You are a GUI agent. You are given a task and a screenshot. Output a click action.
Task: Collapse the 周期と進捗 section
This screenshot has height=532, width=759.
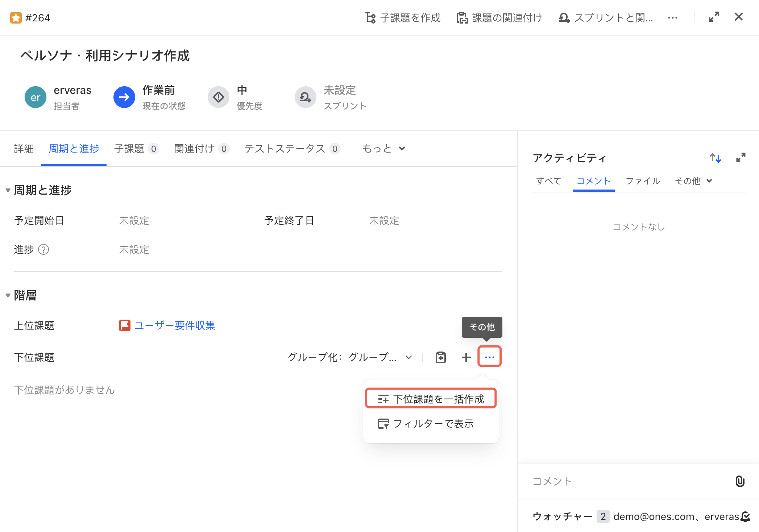click(8, 190)
